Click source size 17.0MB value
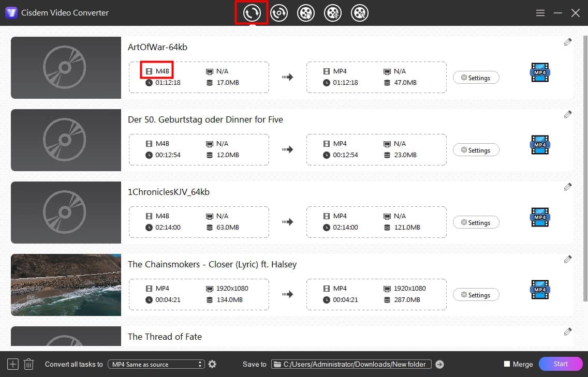 click(228, 82)
